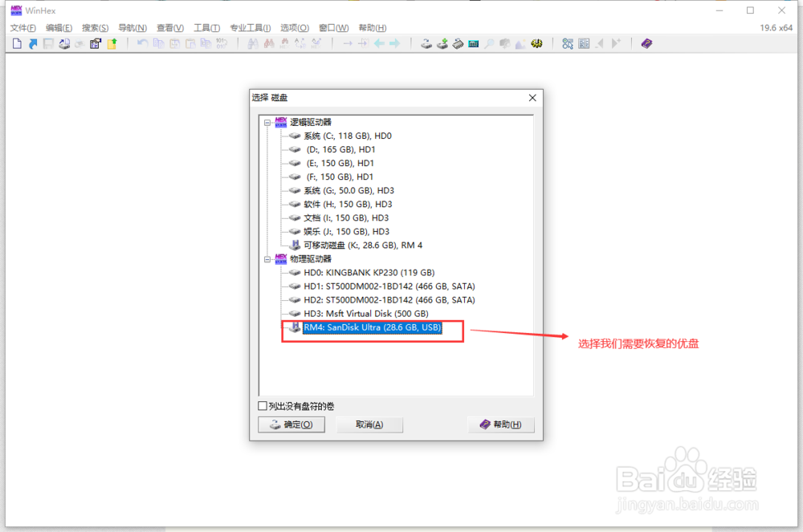Select 可移动磁盘 (K:, 28.6 GB), RM 4
Viewport: 803px width, 532px height.
tap(363, 246)
